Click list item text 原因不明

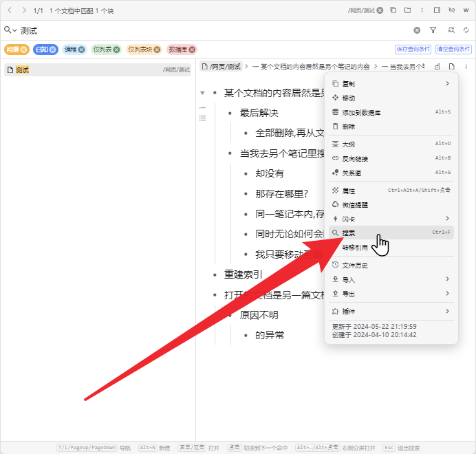(x=259, y=315)
